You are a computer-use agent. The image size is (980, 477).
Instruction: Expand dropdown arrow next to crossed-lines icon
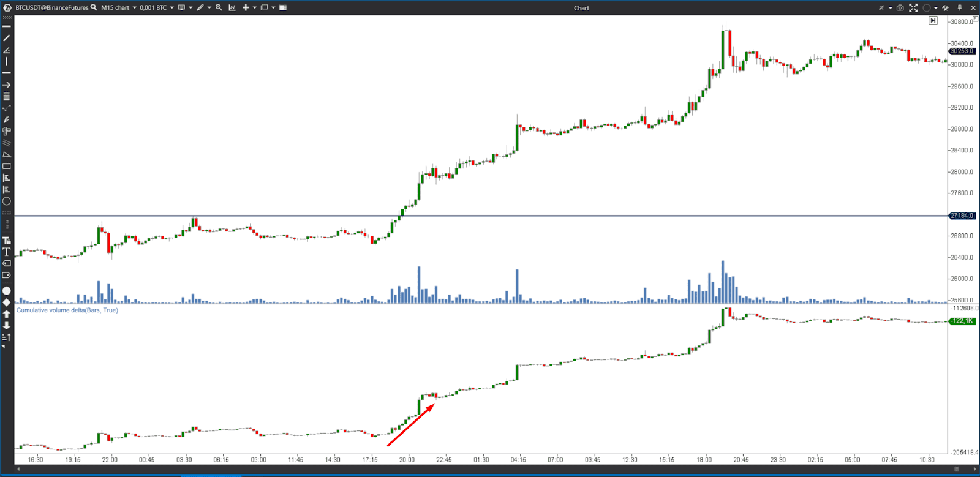tap(891, 8)
